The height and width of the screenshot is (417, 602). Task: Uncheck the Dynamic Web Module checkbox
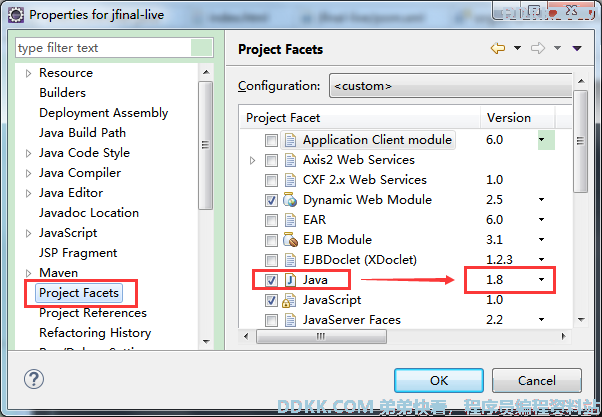(x=271, y=200)
